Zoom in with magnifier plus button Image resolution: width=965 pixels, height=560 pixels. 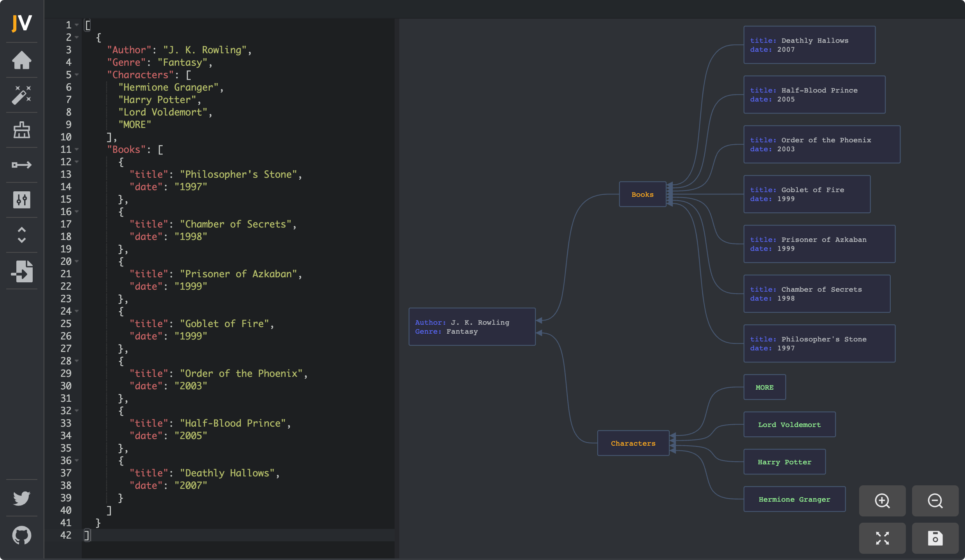click(882, 501)
